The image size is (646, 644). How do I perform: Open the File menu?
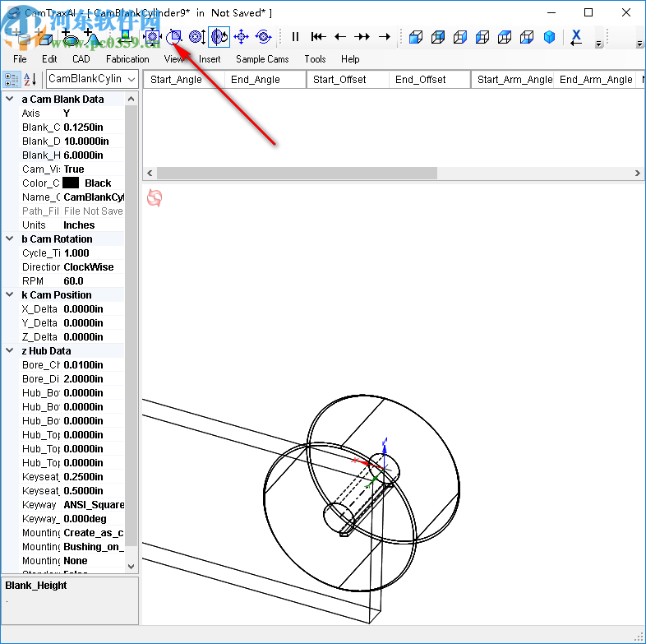(20, 59)
